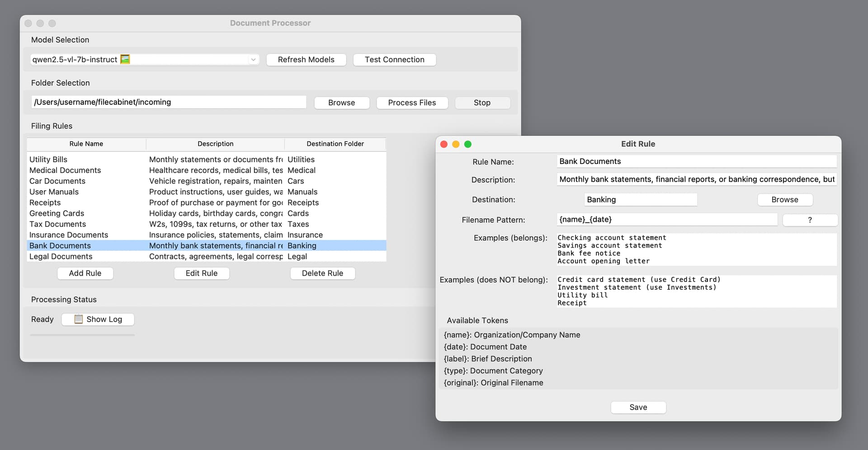Select the Utility Bills rule
The image size is (868, 450).
48,159
